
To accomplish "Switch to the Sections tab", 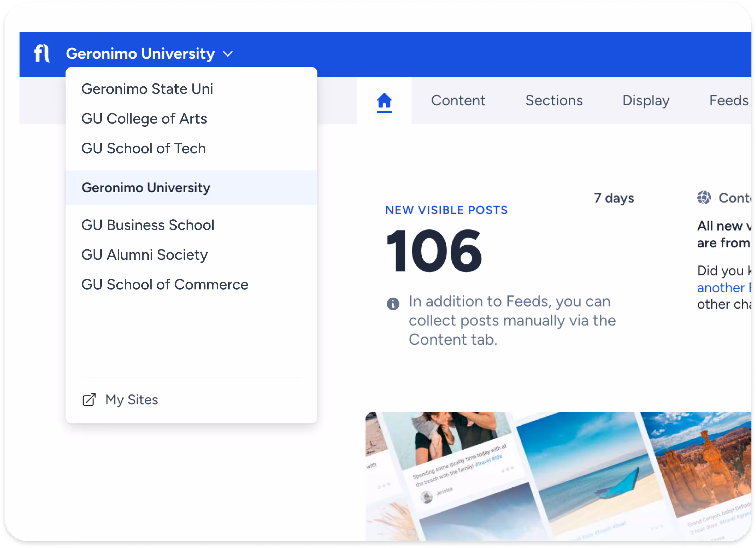I will tap(554, 101).
